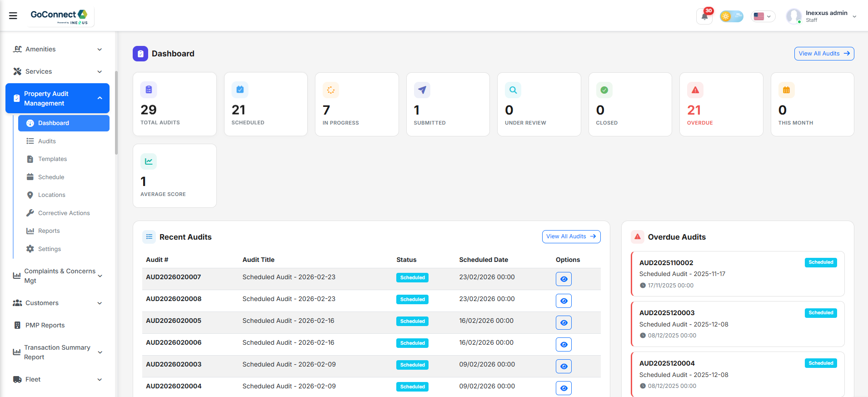Screen dimensions: 868x397
Task: Click the PMP Reports building icon
Action: (17, 325)
